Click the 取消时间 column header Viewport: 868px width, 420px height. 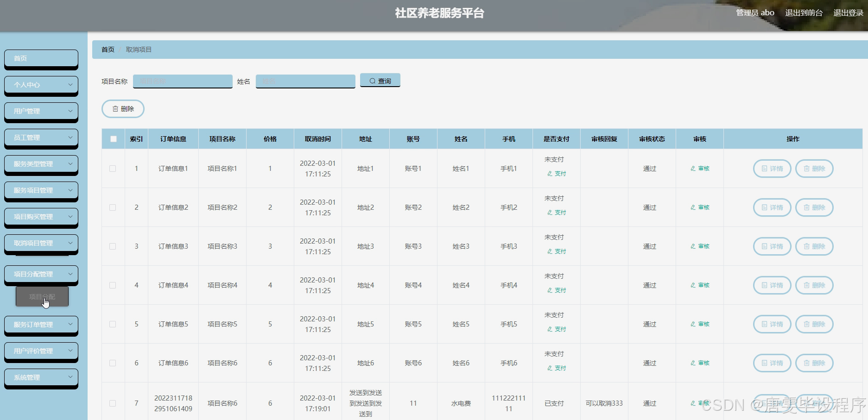point(318,139)
